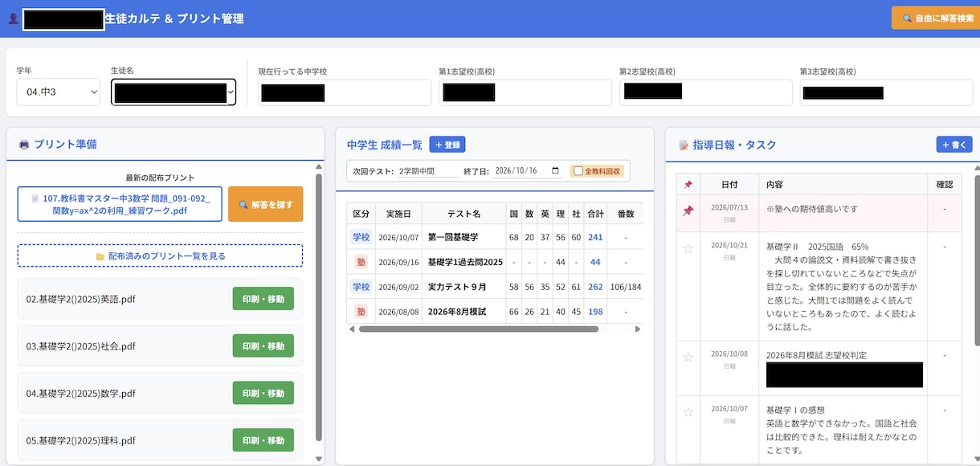Click the total score 262 for 実力テスト９月
This screenshot has height=466, width=980.
595,287
